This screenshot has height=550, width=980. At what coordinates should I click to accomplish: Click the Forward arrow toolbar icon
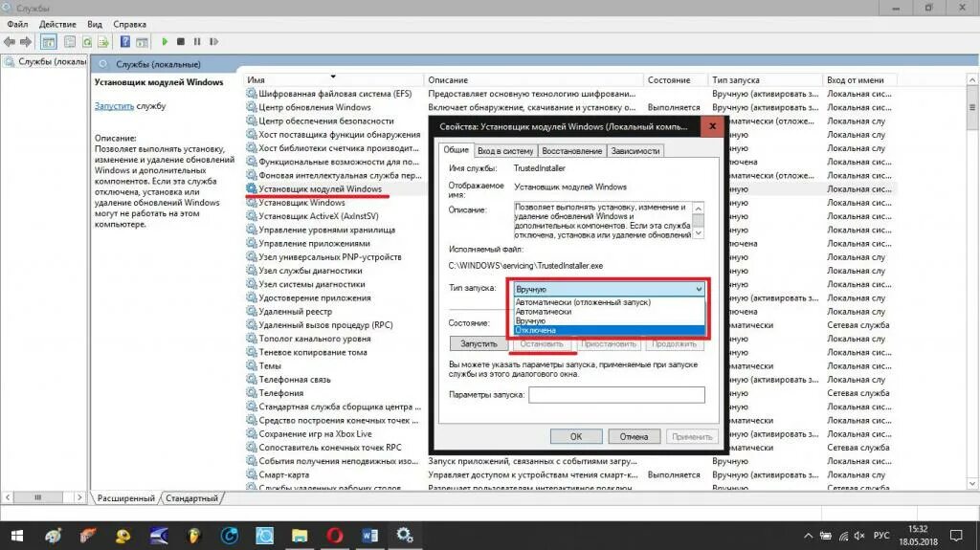coord(26,42)
